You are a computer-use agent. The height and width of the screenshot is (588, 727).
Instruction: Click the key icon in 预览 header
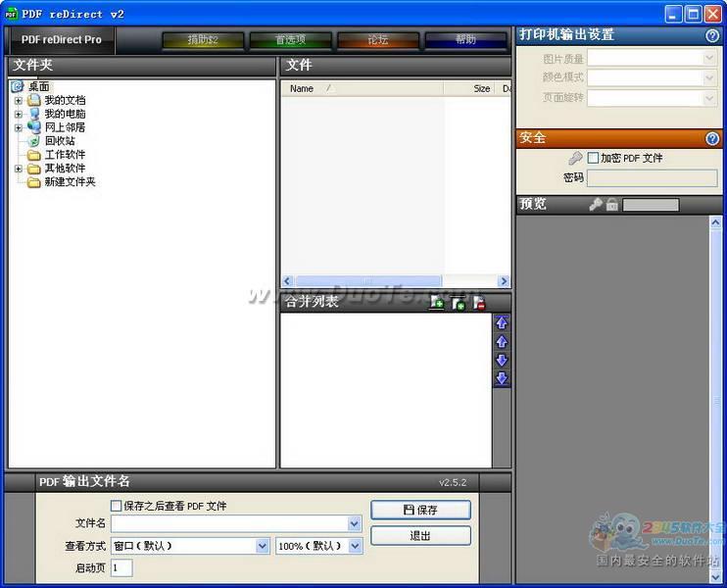(x=596, y=204)
